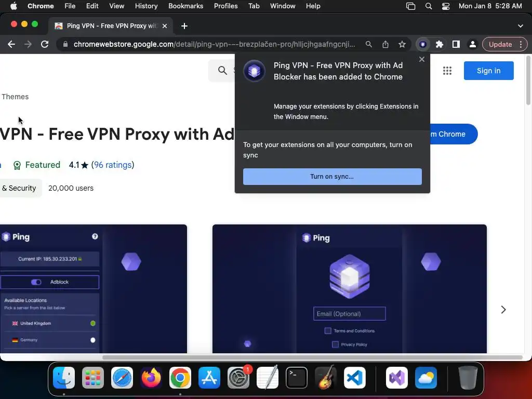The height and width of the screenshot is (399, 532).
Task: Open the Ping email login screenshot
Action: [x=350, y=289]
